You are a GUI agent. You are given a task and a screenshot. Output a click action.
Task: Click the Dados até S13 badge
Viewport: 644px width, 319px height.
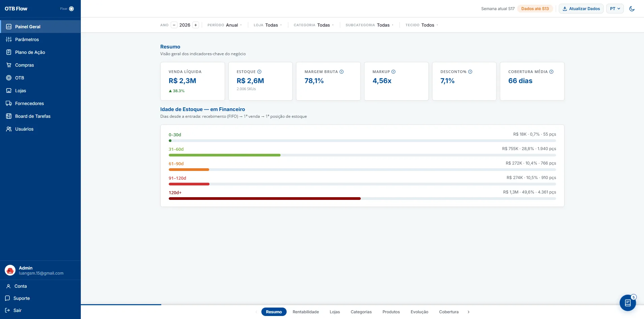tap(535, 9)
